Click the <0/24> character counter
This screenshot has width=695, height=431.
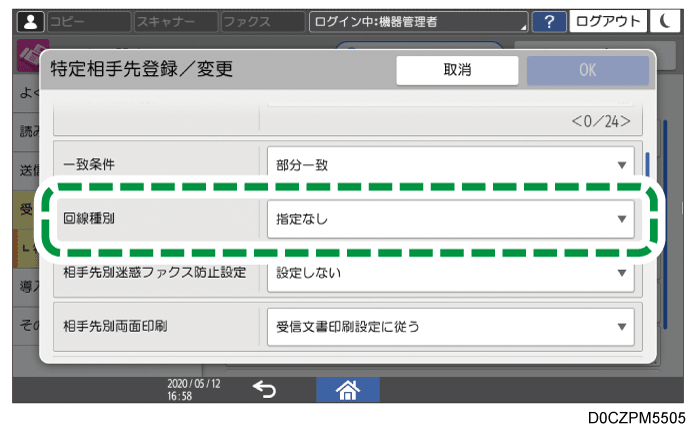click(601, 121)
